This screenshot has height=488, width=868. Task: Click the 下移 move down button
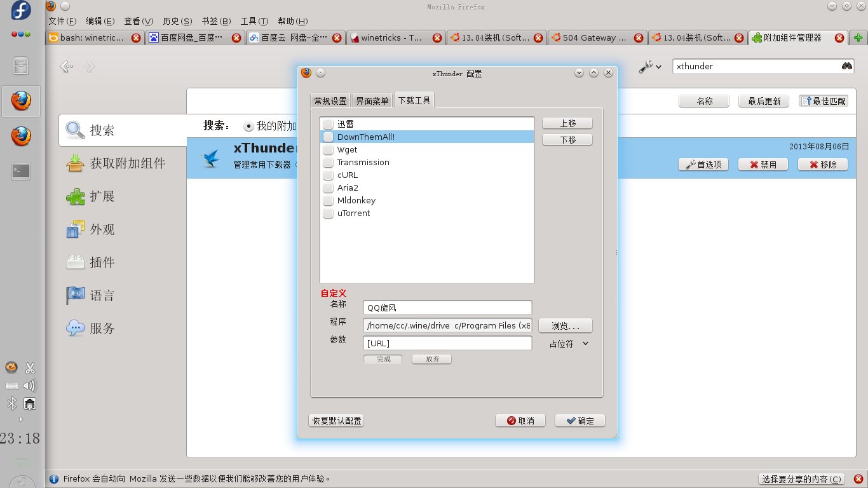[567, 140]
